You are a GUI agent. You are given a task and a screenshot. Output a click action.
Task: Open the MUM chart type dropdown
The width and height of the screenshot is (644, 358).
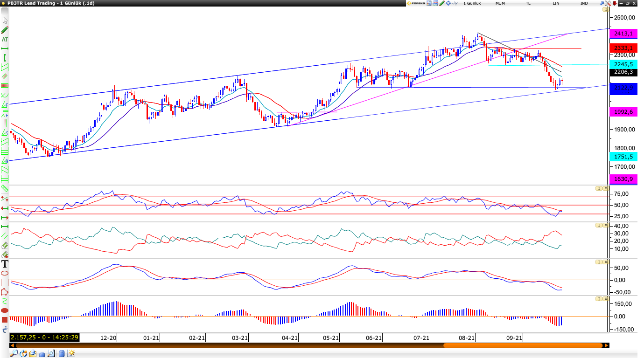500,3
